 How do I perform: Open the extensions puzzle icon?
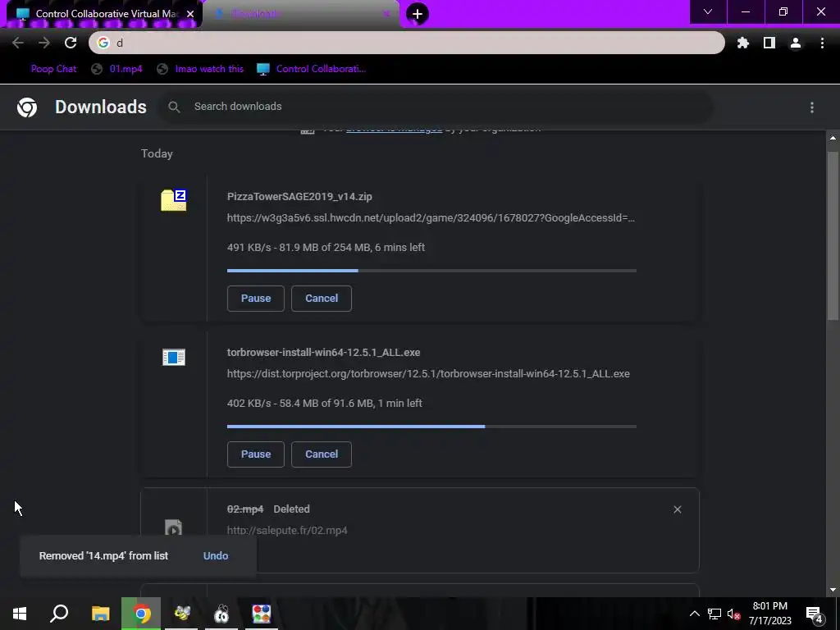click(742, 43)
